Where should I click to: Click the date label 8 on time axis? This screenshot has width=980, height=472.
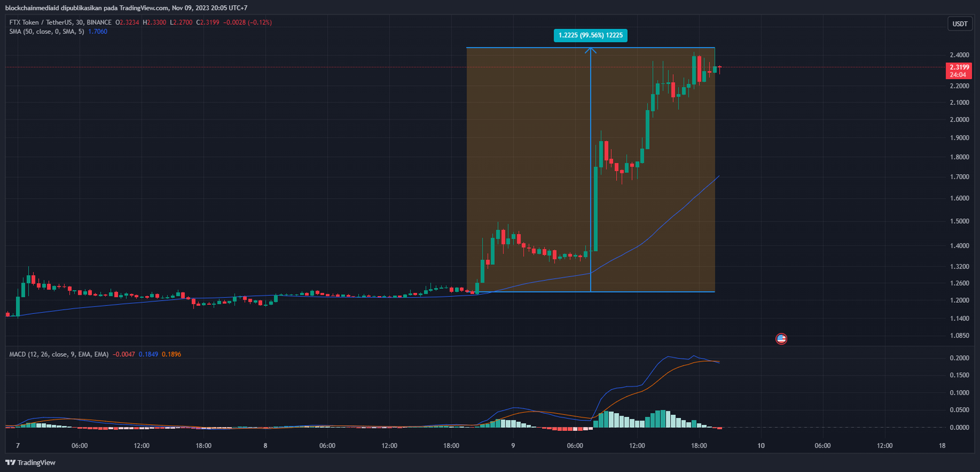265,446
